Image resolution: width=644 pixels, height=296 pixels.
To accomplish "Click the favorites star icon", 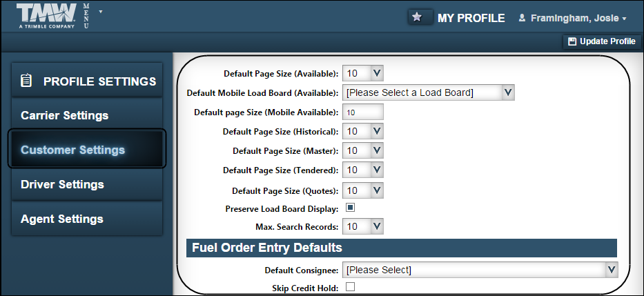I will 417,17.
